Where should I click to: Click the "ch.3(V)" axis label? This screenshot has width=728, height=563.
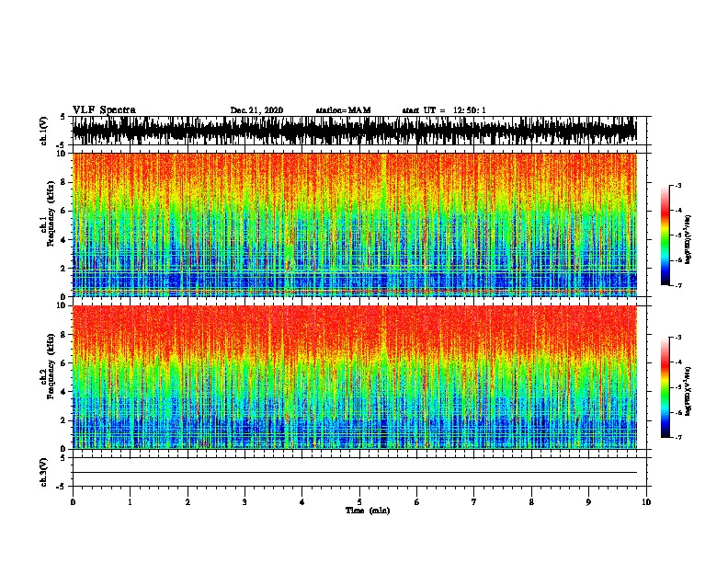point(43,472)
